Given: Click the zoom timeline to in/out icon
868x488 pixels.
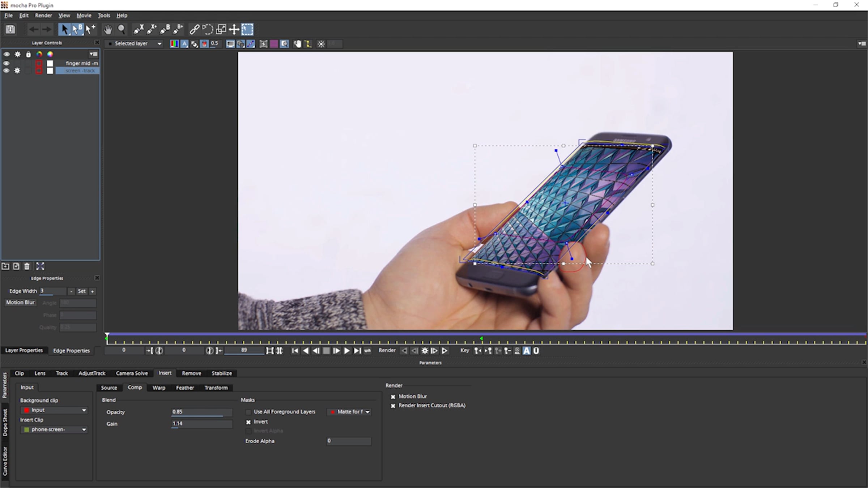Looking at the screenshot, I should pos(270,351).
